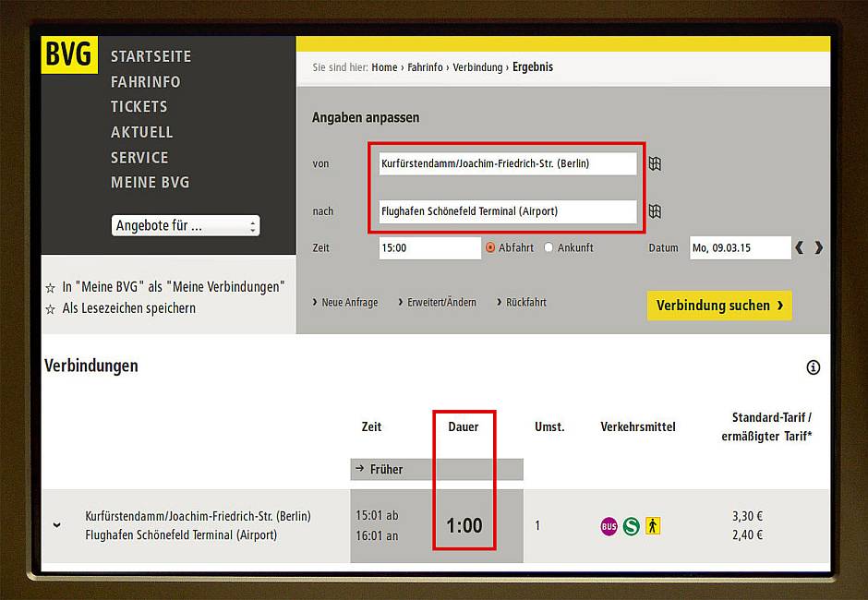Expand the connection details chevron

pyautogui.click(x=57, y=525)
